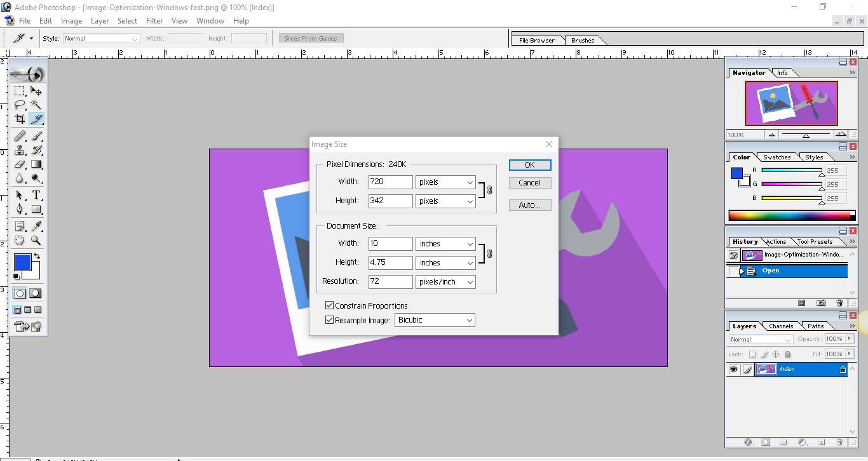Click the OK button in Image Size
Image resolution: width=868 pixels, height=461 pixels.
529,164
